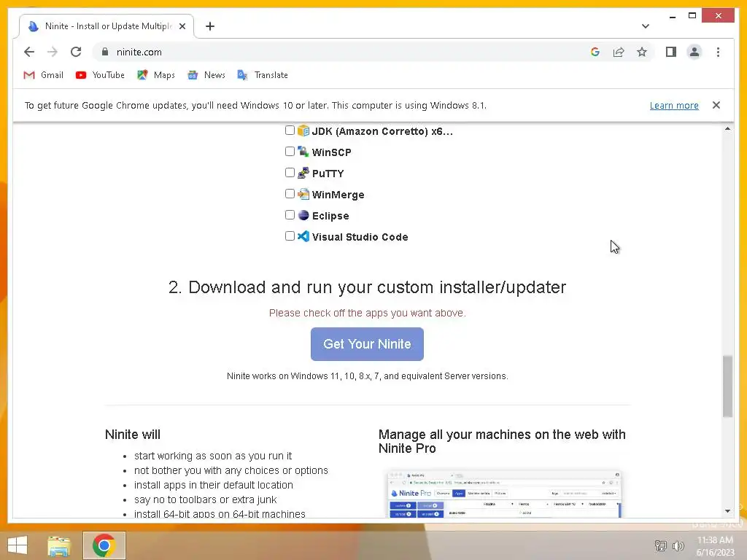Click the WinMerge app icon

click(x=303, y=194)
